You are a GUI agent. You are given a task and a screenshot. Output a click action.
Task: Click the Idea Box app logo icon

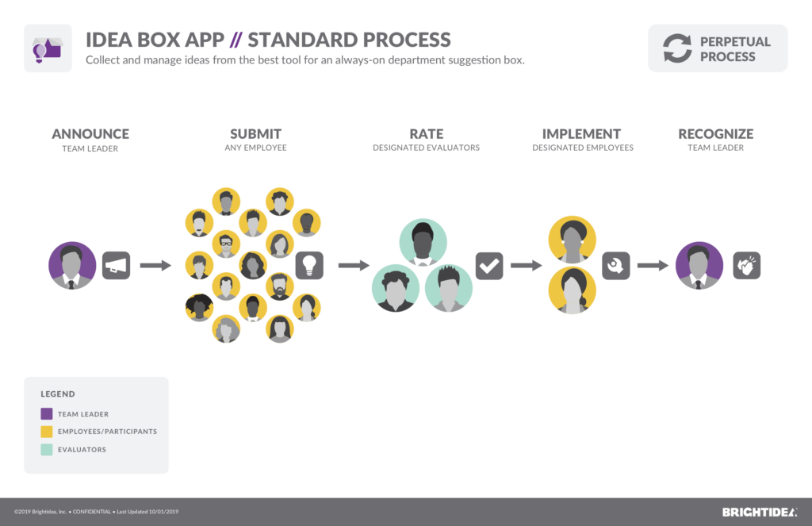coord(48,48)
